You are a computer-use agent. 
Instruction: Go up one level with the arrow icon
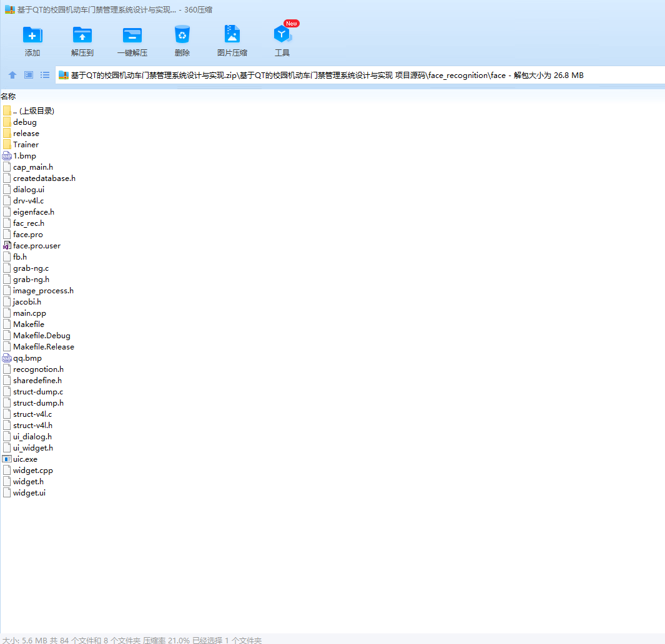[x=12, y=75]
